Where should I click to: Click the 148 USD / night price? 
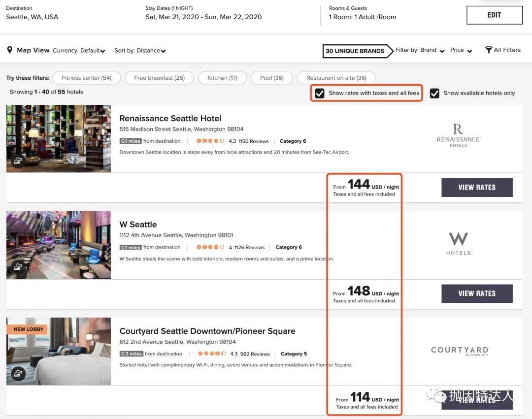coord(366,291)
